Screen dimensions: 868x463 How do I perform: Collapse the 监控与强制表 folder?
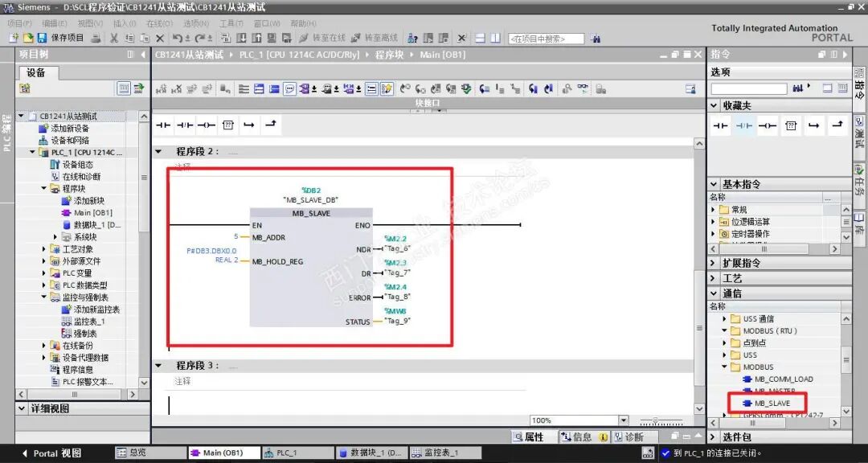point(43,297)
